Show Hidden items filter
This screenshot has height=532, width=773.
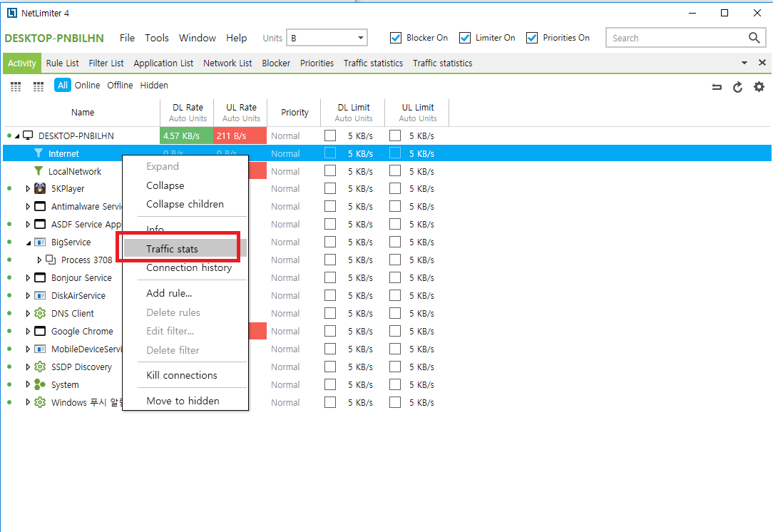tap(154, 86)
